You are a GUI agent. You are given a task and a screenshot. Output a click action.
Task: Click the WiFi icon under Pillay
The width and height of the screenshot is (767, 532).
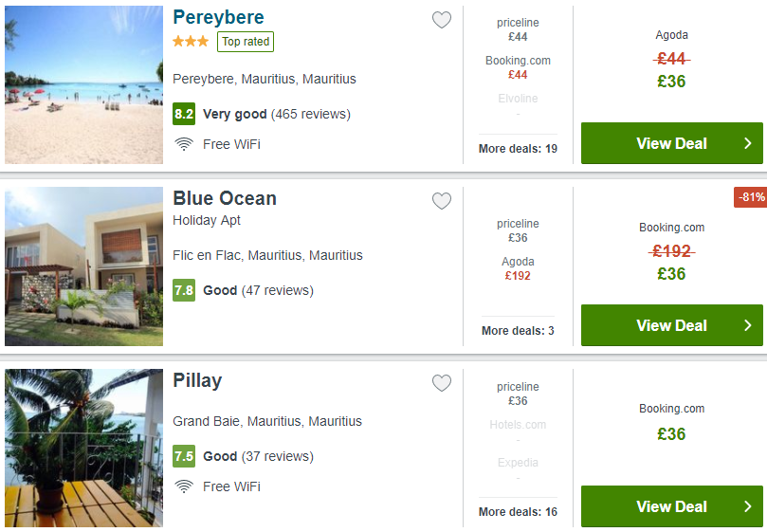[x=184, y=486]
